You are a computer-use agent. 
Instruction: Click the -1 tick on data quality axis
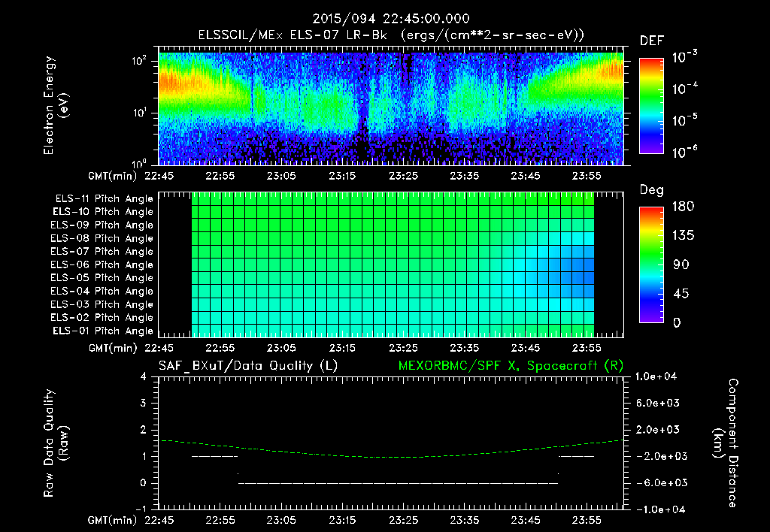(x=141, y=509)
